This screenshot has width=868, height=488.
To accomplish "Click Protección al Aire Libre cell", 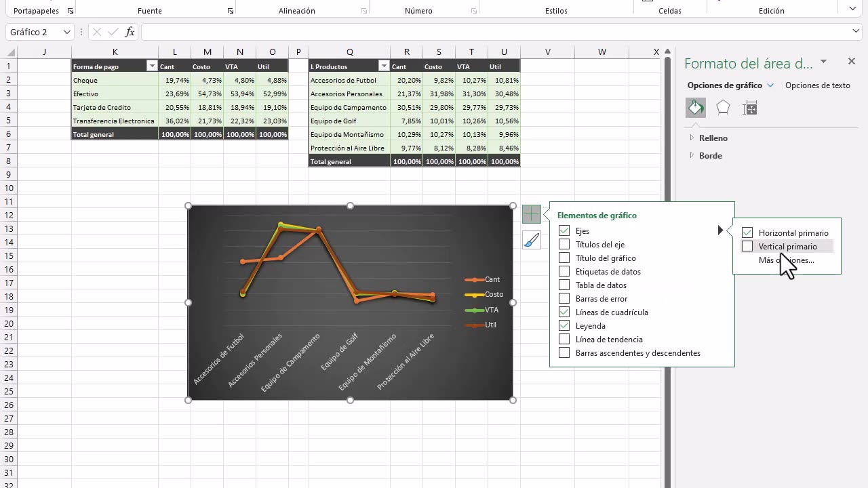I will [x=349, y=148].
